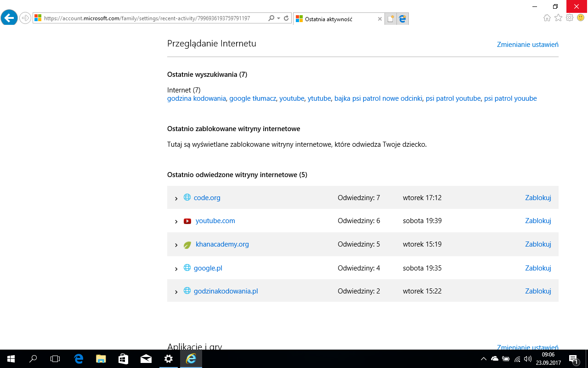This screenshot has height=368, width=588.
Task: Open the 'godzina kodowania' search link
Action: tap(197, 98)
